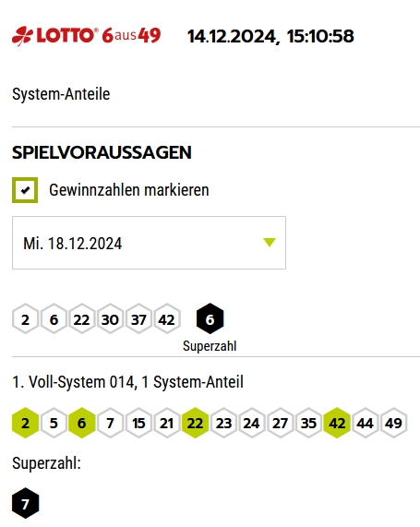The height and width of the screenshot is (527, 420).
Task: Click the timestamp 14.12.2024, 15:10:58
Action: (x=270, y=36)
